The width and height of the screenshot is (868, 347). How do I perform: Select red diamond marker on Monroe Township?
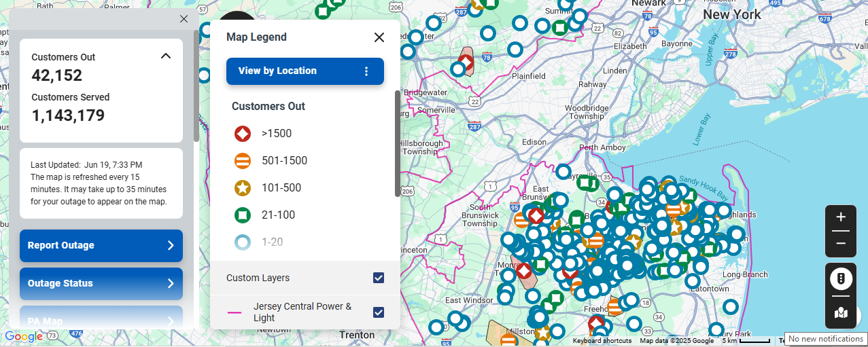(524, 271)
